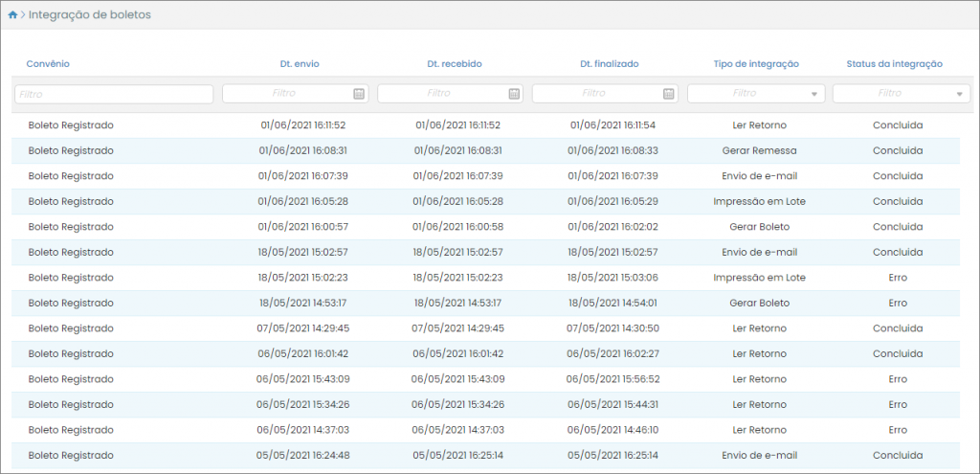Viewport: 980px width, 474px height.
Task: Open calendar picker for Dt. finalizado filter
Action: point(669,94)
